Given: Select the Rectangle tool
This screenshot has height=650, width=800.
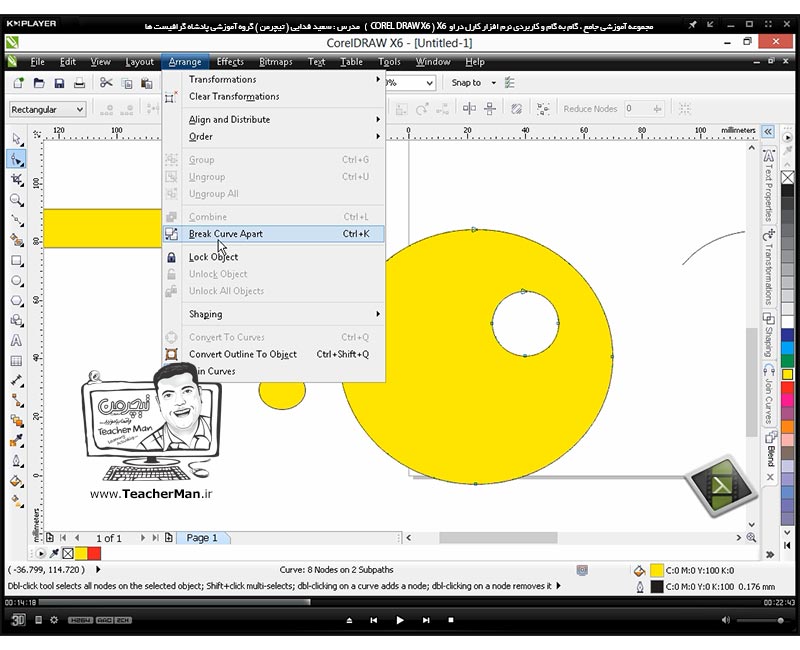Looking at the screenshot, I should click(16, 261).
